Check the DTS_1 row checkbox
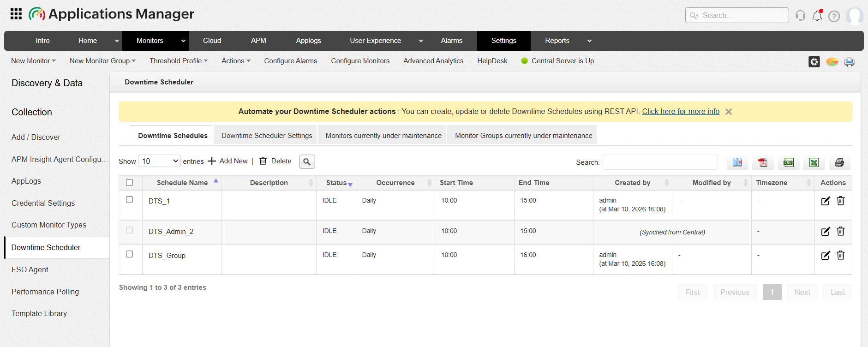868x347 pixels. coord(130,200)
